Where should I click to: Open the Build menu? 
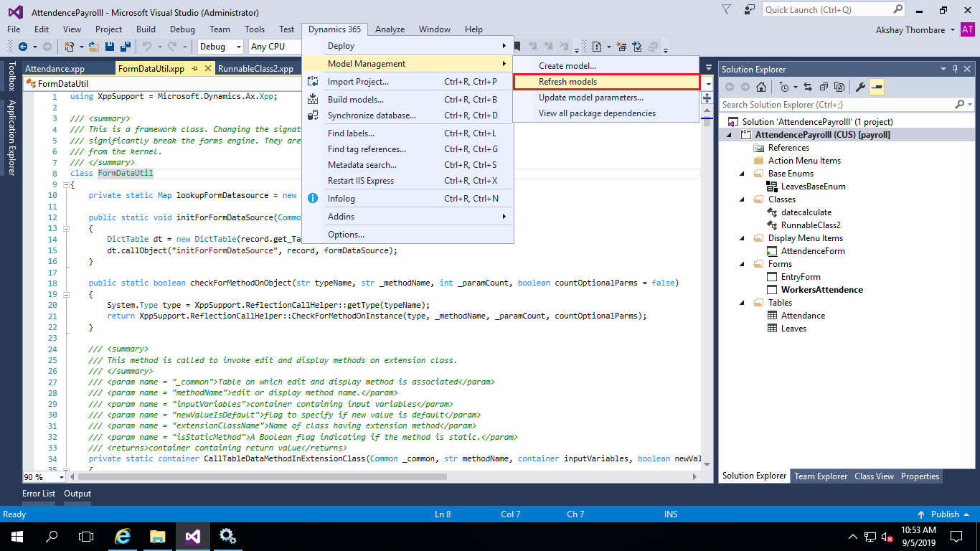pos(146,29)
